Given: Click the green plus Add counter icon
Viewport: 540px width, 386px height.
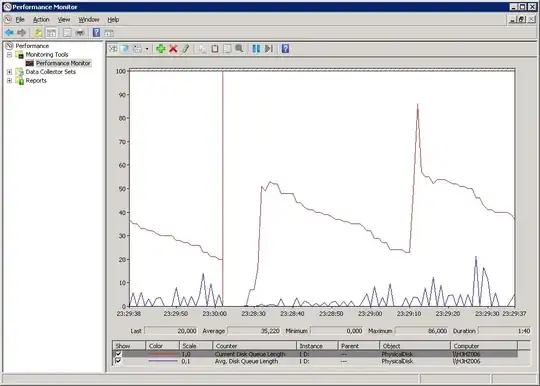Looking at the screenshot, I should tap(160, 49).
